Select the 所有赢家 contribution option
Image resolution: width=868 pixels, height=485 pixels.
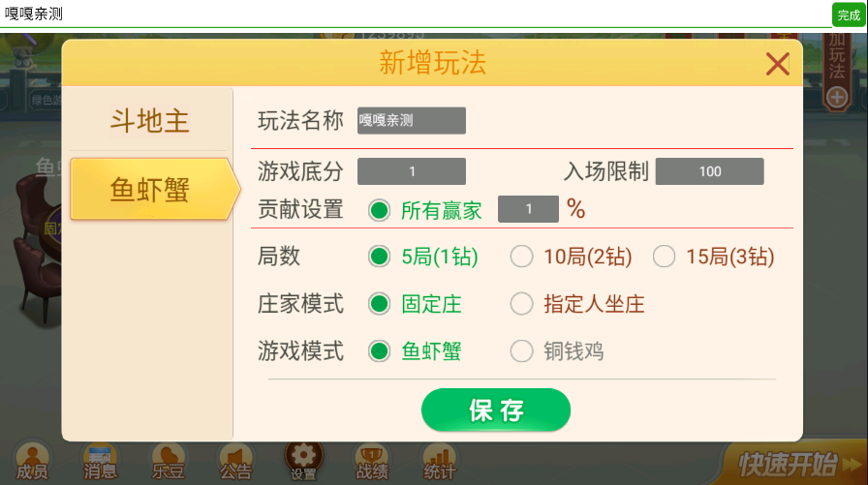tap(380, 209)
